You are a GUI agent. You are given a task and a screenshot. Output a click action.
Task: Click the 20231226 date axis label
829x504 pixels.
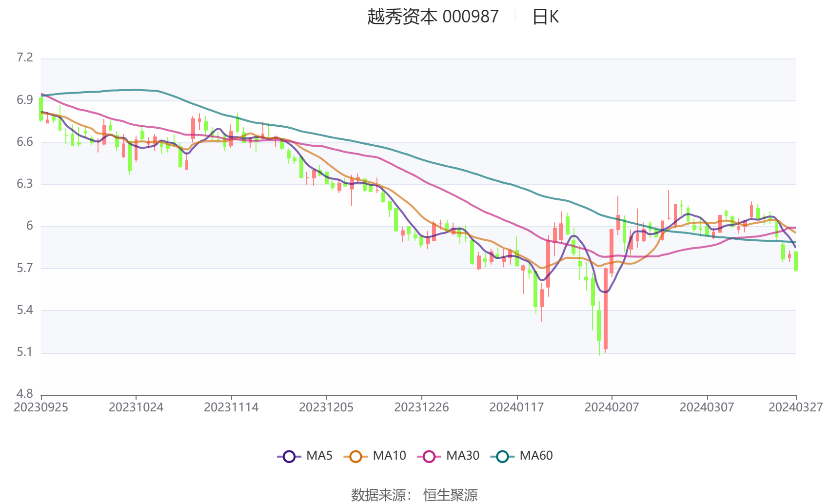coord(421,407)
